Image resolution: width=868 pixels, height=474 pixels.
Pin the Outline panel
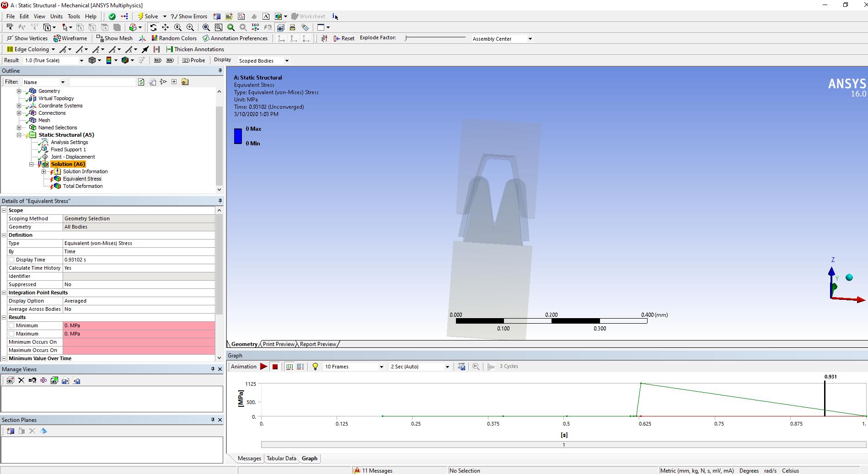click(x=220, y=71)
